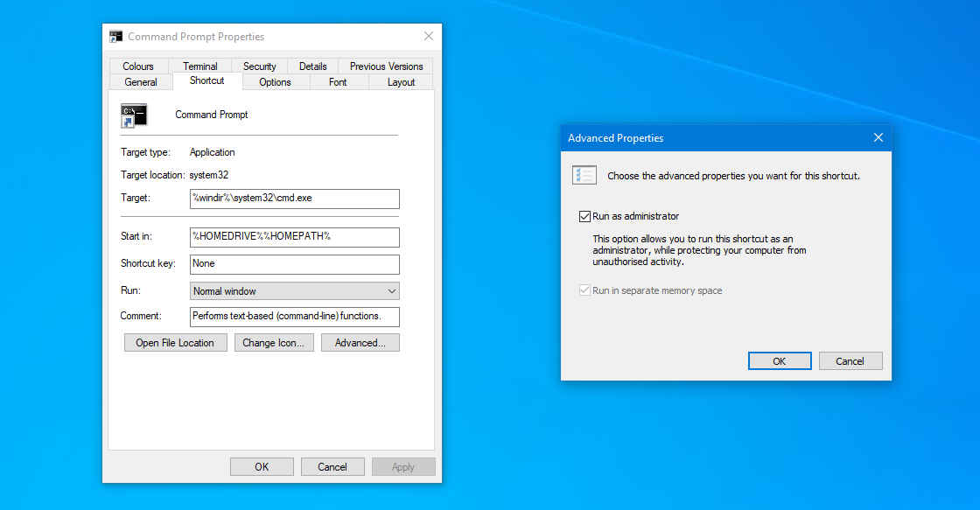Open the Security tab
Image resolution: width=980 pixels, height=510 pixels.
click(x=259, y=66)
